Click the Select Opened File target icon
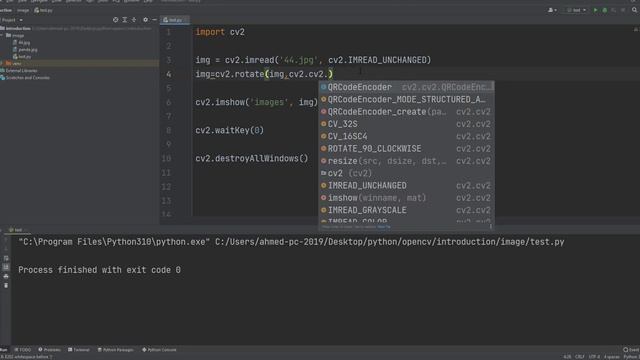 point(116,20)
